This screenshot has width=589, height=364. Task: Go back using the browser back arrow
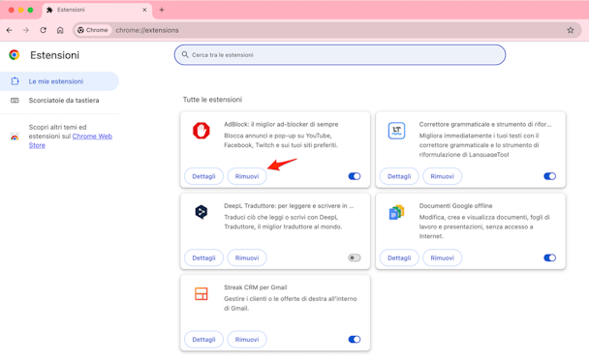(10, 30)
